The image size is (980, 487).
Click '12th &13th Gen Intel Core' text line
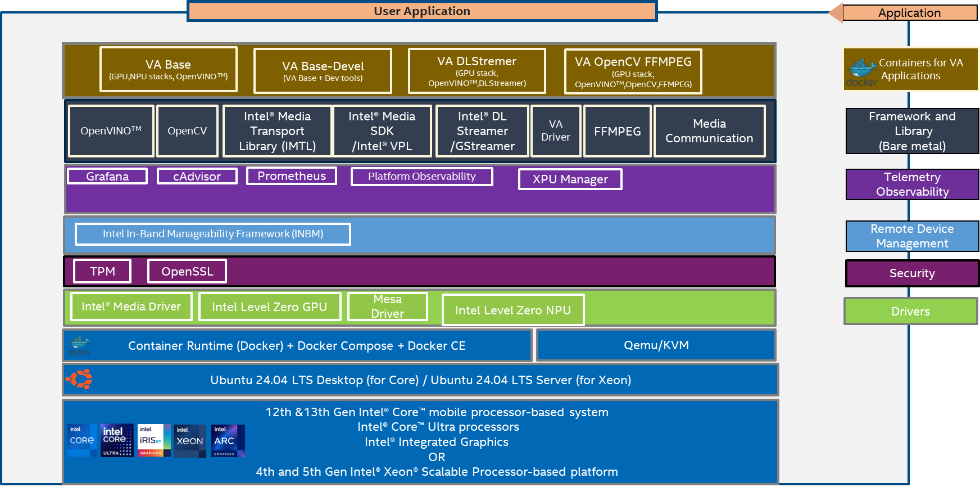pyautogui.click(x=437, y=412)
